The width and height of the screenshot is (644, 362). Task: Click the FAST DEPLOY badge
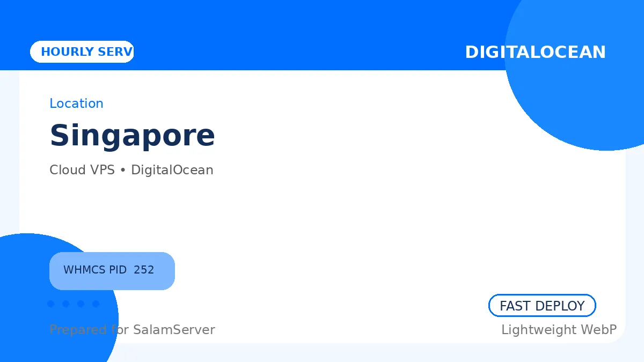pyautogui.click(x=542, y=306)
